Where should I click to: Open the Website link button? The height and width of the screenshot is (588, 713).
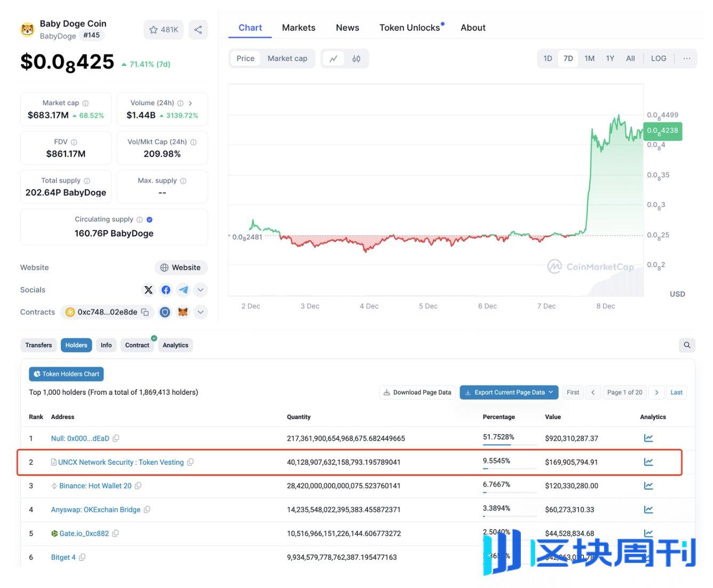pyautogui.click(x=180, y=268)
